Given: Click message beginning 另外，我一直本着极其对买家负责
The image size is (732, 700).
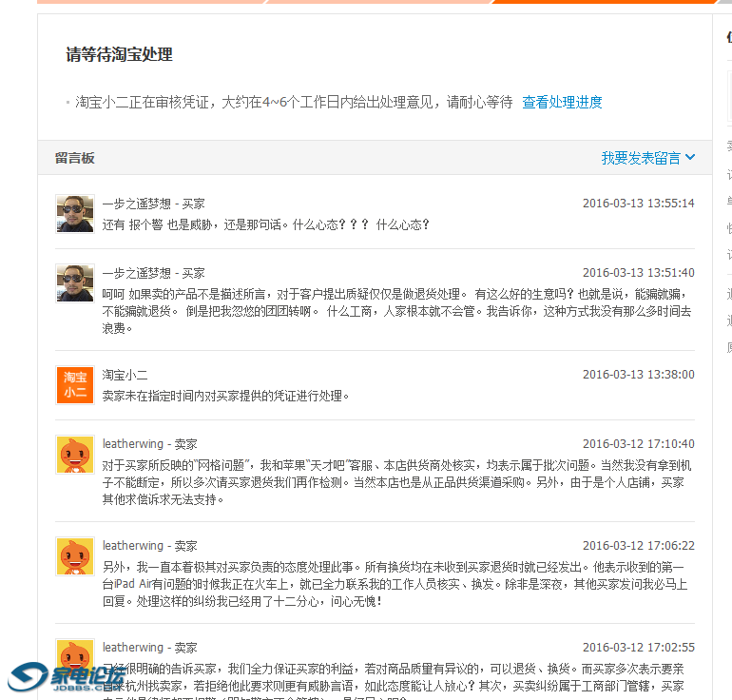Looking at the screenshot, I should (x=395, y=584).
